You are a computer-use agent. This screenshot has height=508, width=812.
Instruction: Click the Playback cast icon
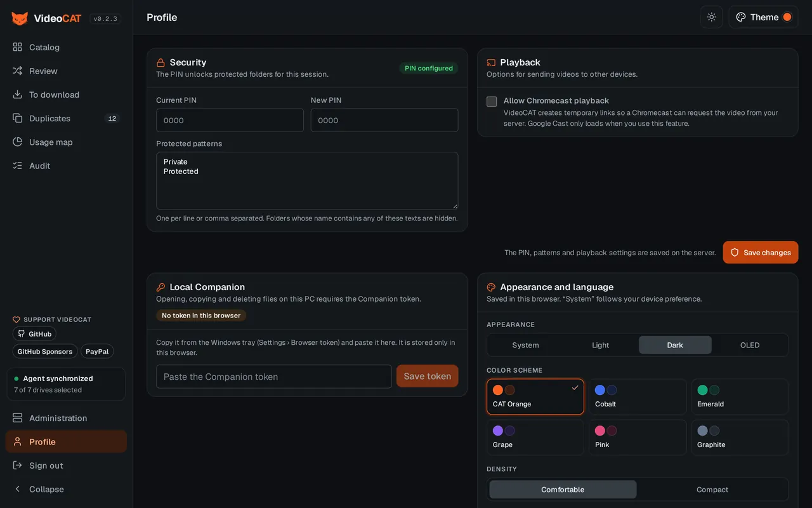tap(491, 62)
